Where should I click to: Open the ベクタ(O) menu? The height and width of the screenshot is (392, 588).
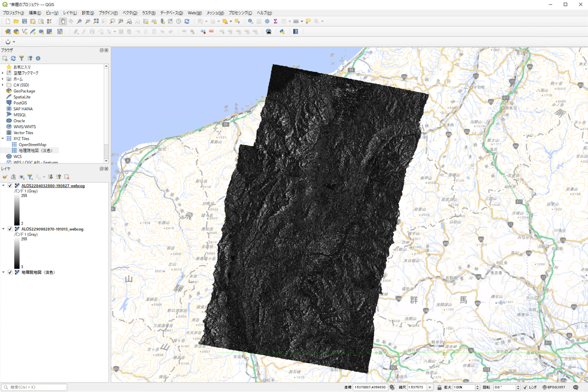(x=130, y=13)
